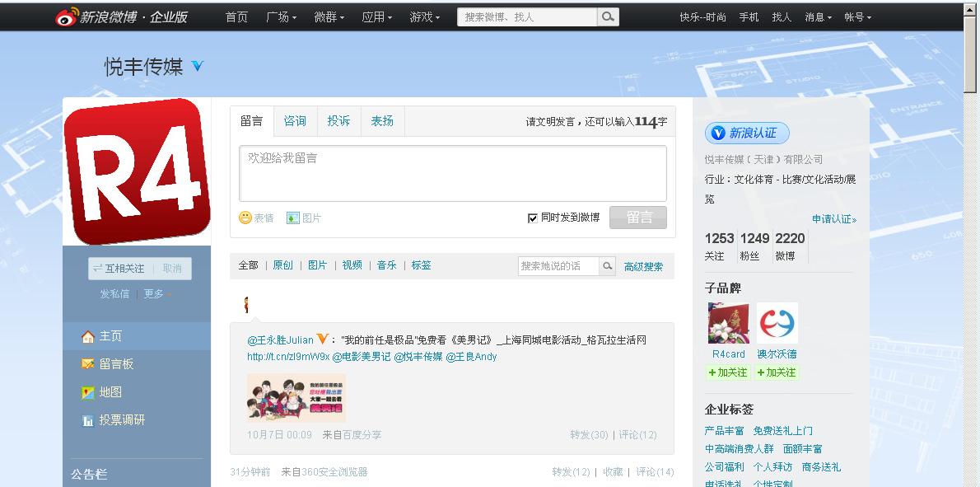This screenshot has height=487, width=980.
Task: Open 高级搜索 advanced search link
Action: tap(643, 265)
